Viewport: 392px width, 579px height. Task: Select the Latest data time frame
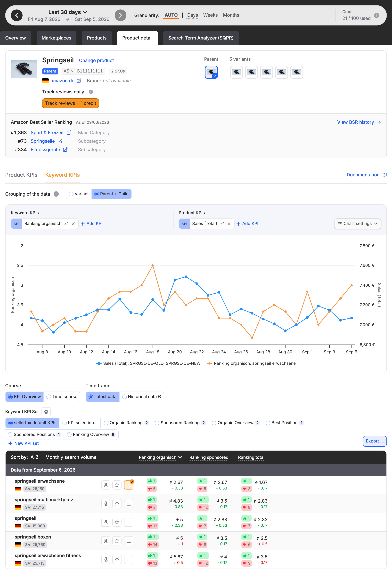(102, 397)
